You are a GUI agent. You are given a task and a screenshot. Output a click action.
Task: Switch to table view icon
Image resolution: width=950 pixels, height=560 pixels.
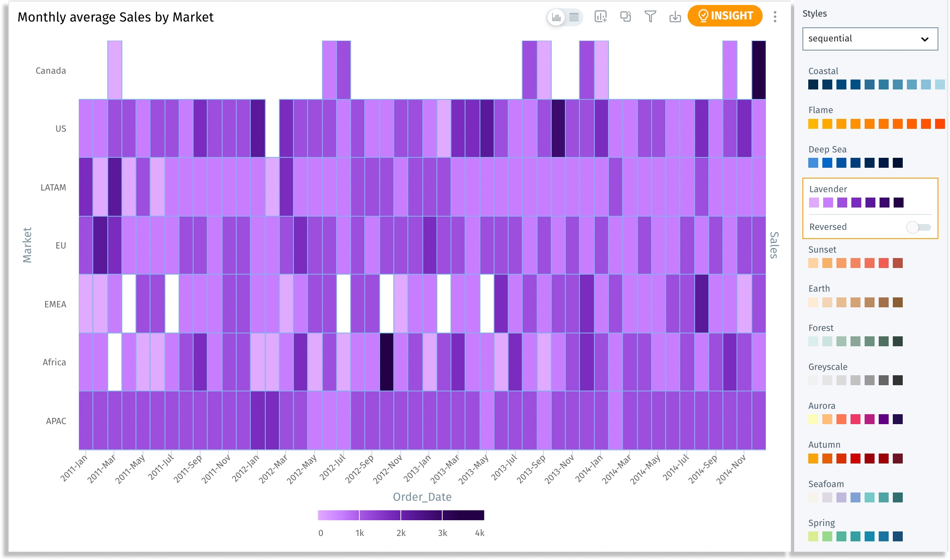click(574, 17)
